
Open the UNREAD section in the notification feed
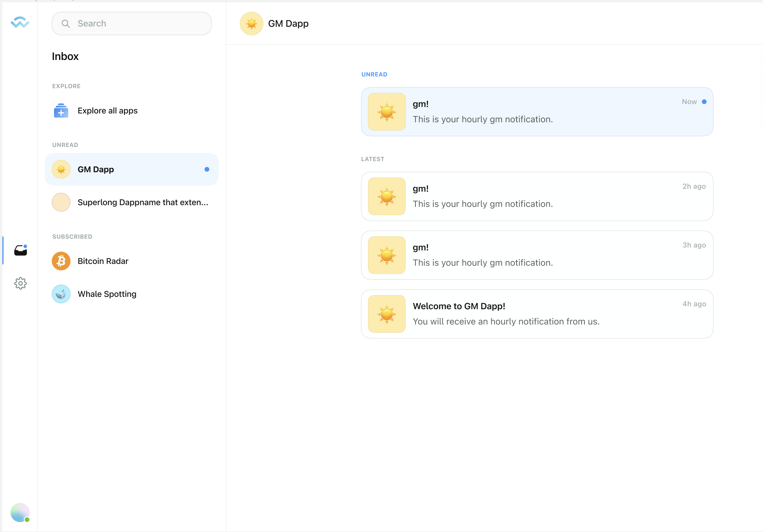click(x=374, y=74)
